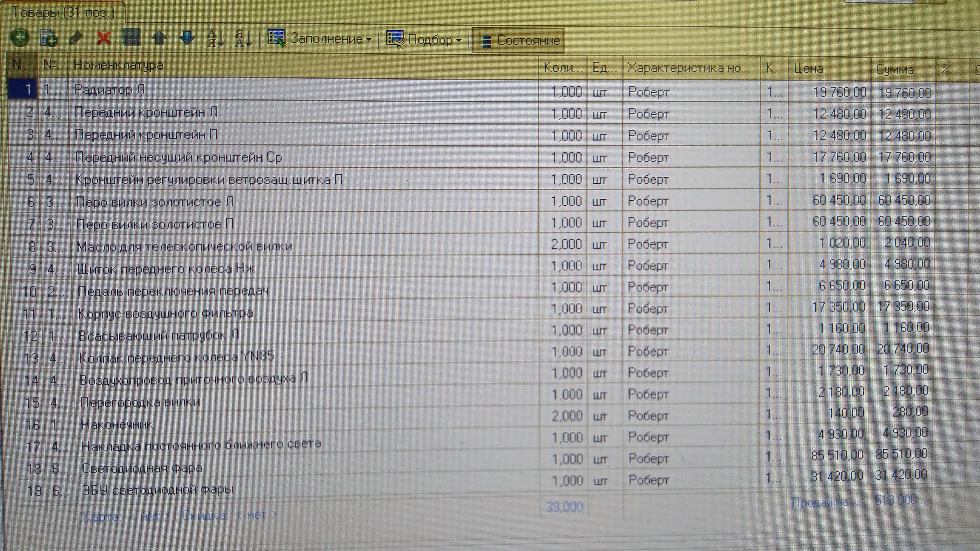
Task: Click the green add row icon
Action: 20,38
